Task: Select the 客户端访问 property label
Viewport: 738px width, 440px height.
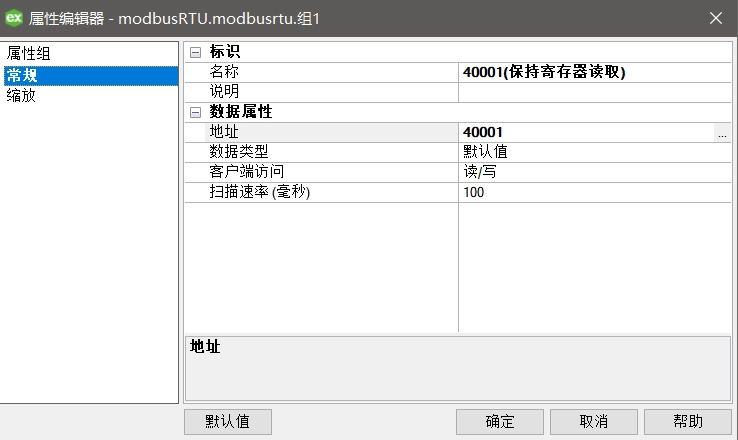Action: [x=247, y=172]
